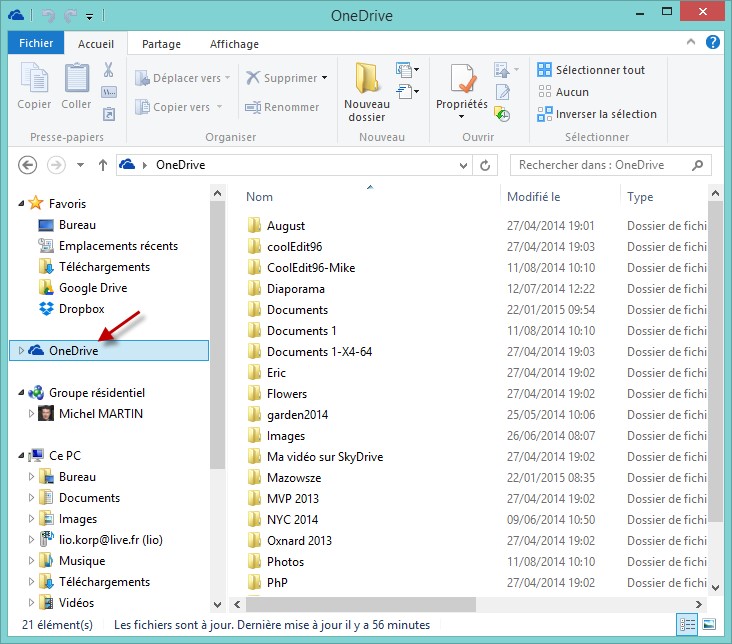Select the Dropbox item in Favoris
Viewport: 732px width, 644px height.
tap(81, 309)
